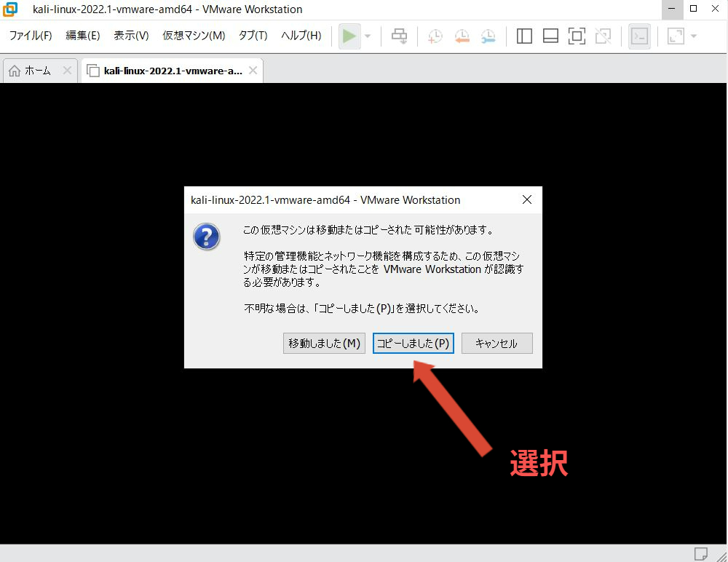Open the 表示(V) menu
728x562 pixels.
pyautogui.click(x=131, y=35)
